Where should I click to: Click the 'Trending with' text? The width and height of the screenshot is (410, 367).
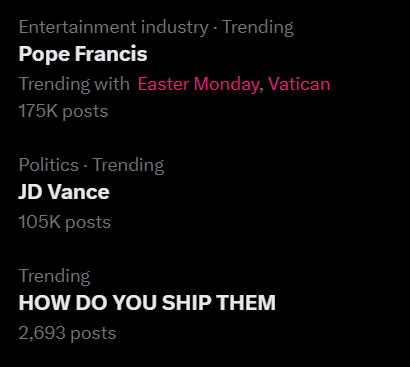click(74, 84)
